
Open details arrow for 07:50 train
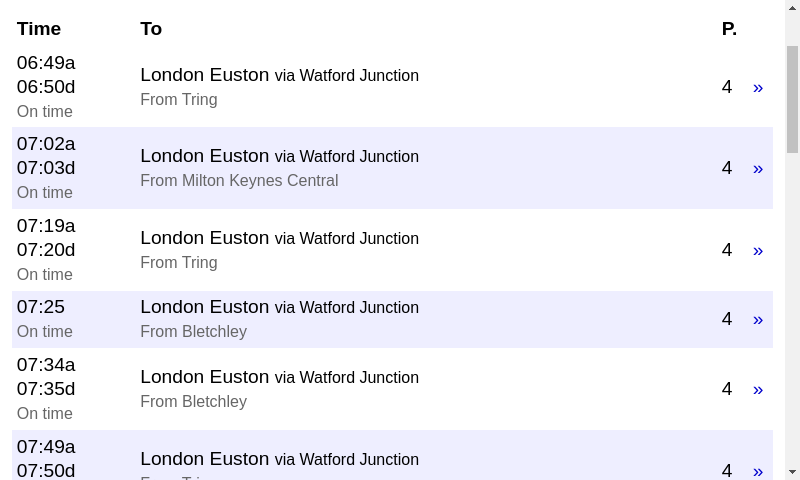click(758, 471)
